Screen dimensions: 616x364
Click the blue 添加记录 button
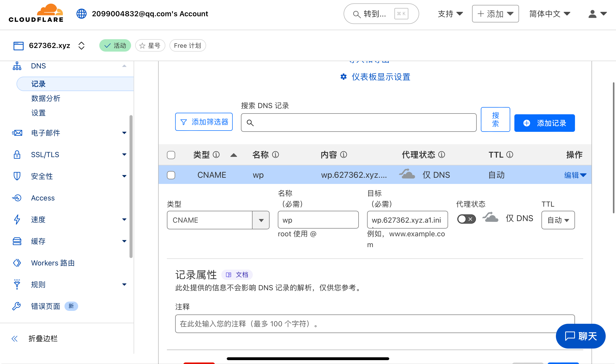click(x=545, y=123)
